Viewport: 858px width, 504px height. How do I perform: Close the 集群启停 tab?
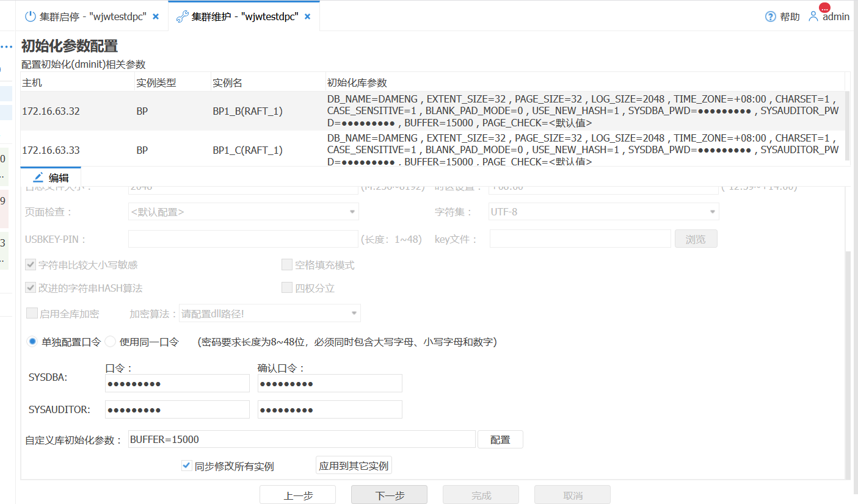[156, 16]
